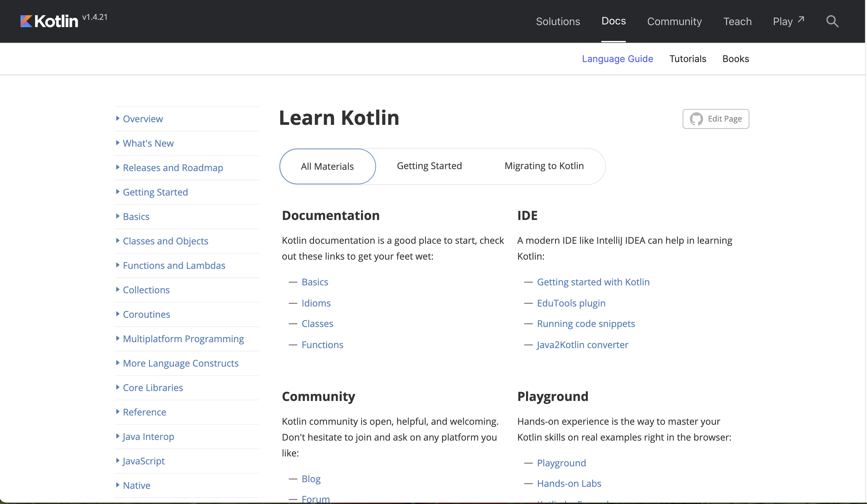Click the Community section heading

tap(318, 396)
